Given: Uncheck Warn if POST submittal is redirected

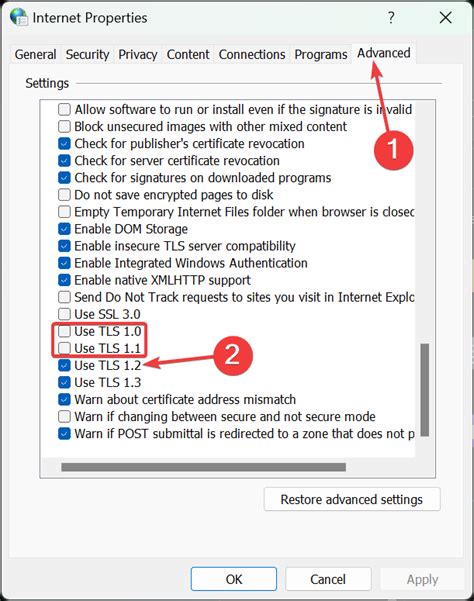Looking at the screenshot, I should coord(64,433).
